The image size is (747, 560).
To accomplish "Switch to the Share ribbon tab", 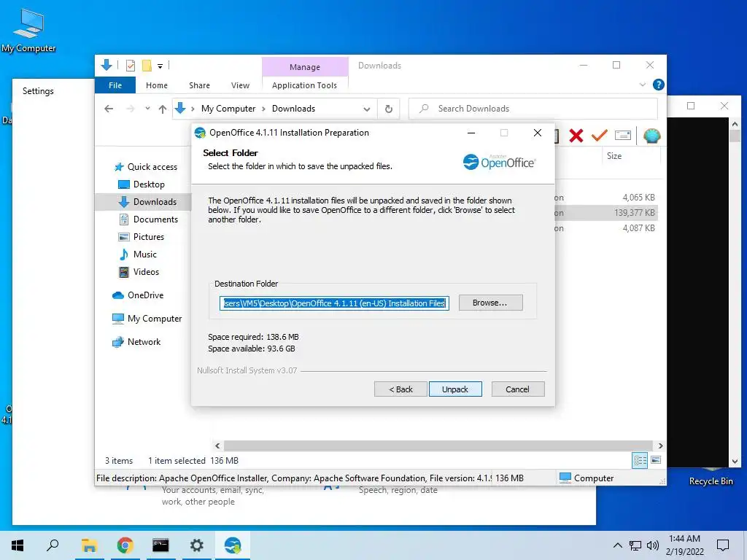I will pyautogui.click(x=199, y=85).
